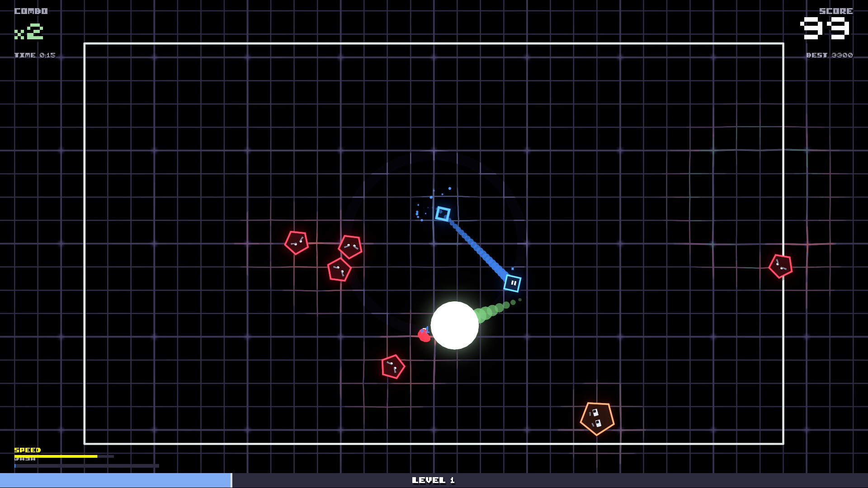Image resolution: width=868 pixels, height=488 pixels.
Task: Click the orange pentagon enemy with eyes
Action: [x=597, y=418]
